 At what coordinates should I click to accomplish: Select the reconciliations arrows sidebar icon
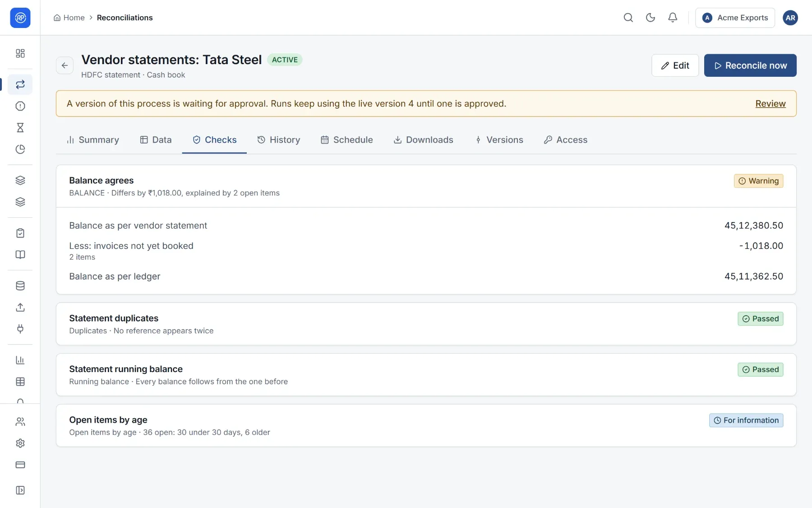click(20, 84)
